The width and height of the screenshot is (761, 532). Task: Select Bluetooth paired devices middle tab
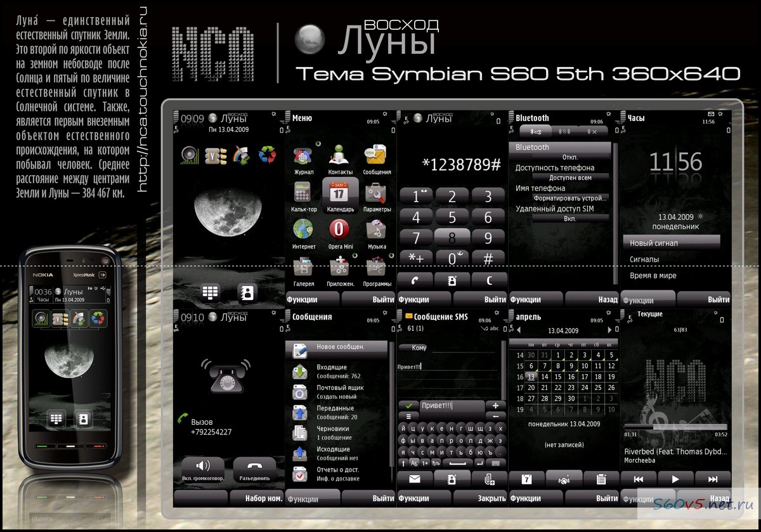point(564,131)
